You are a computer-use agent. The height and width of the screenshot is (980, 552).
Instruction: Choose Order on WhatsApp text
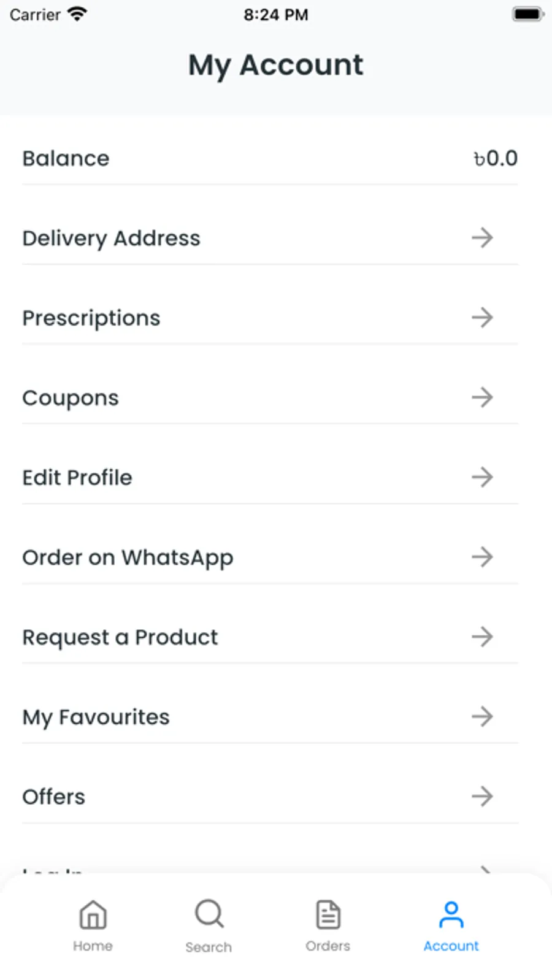pyautogui.click(x=128, y=557)
